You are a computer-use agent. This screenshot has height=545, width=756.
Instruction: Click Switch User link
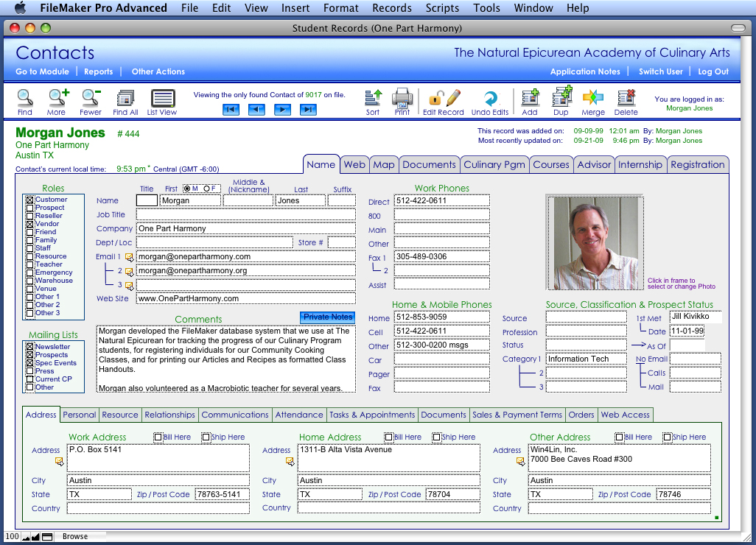coord(660,71)
